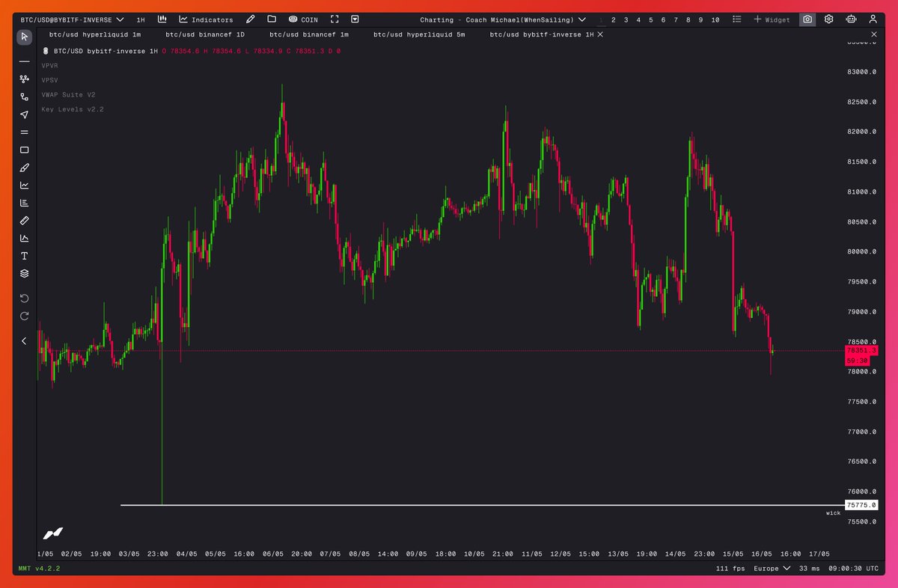The width and height of the screenshot is (898, 588).
Task: Switch to btc/usd binancef 1D tab
Action: pyautogui.click(x=205, y=34)
